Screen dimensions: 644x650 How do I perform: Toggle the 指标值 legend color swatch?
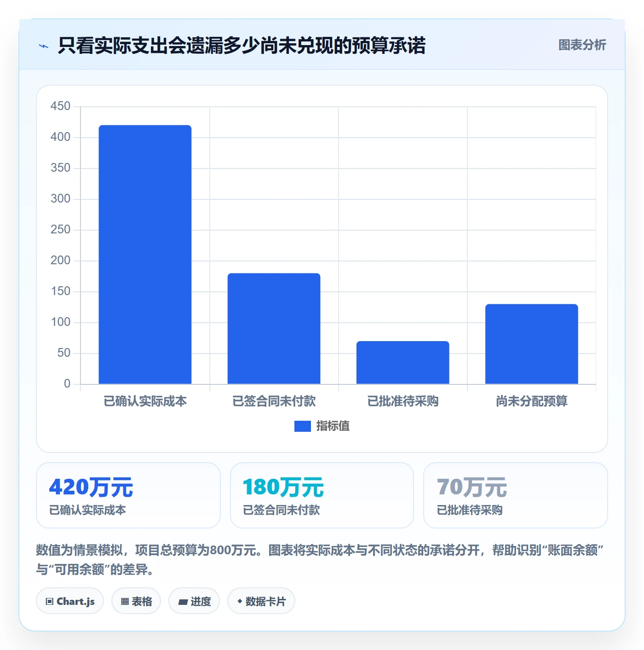pos(302,426)
